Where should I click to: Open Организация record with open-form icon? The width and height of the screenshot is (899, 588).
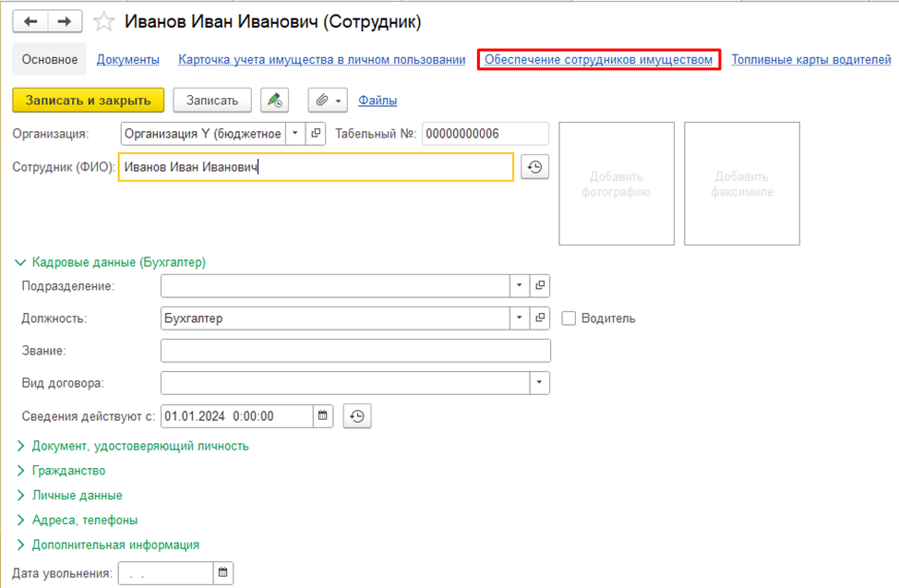tap(316, 134)
